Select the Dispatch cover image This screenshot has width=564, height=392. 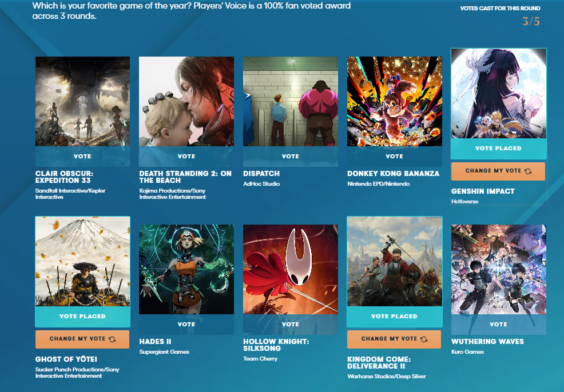290,101
